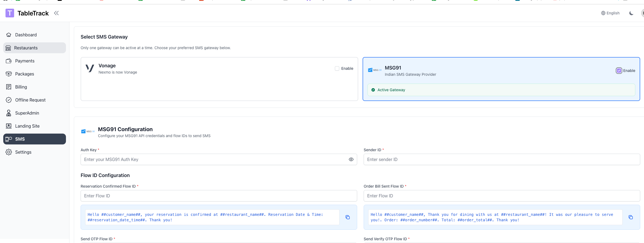This screenshot has height=243, width=644.
Task: Click the TableTrack logo icon
Action: (10, 13)
